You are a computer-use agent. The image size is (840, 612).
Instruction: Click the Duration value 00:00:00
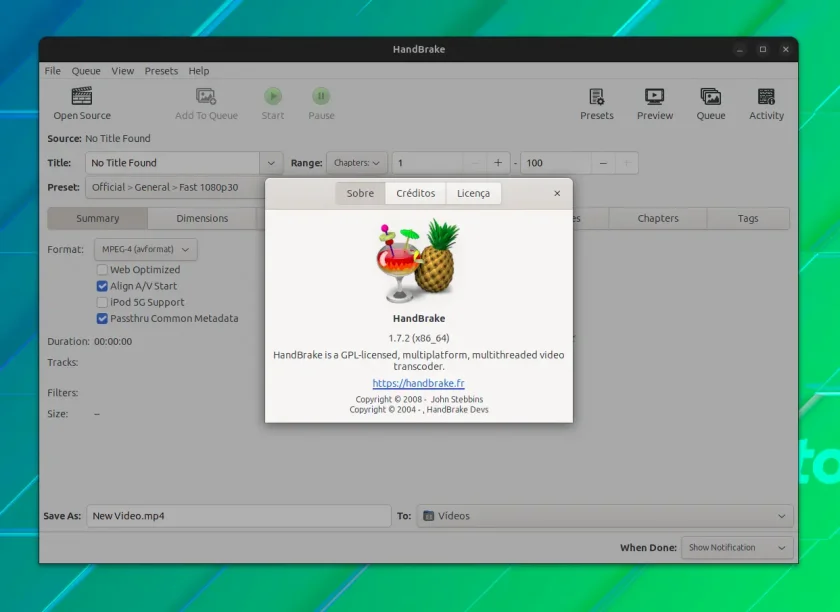point(113,341)
